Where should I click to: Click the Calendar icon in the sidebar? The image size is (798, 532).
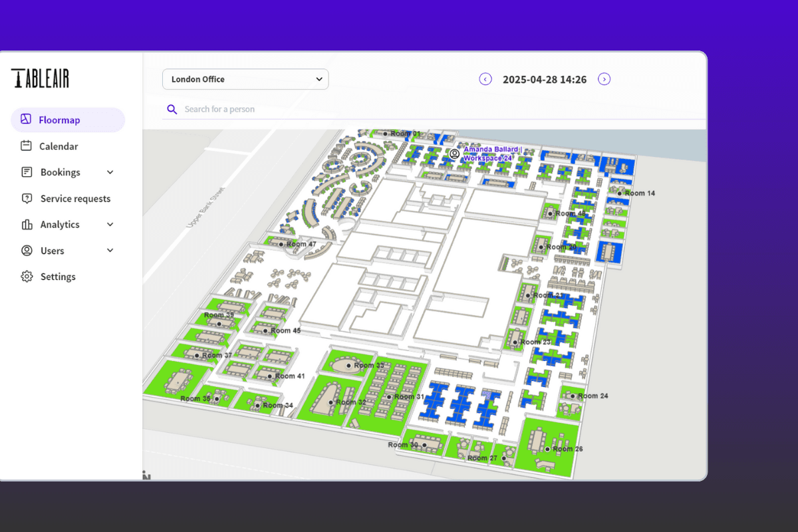26,146
